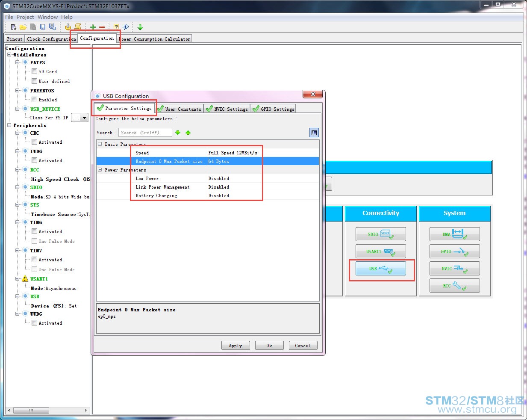Select Link Power Management parameter row
The image size is (527, 420).
click(x=208, y=187)
